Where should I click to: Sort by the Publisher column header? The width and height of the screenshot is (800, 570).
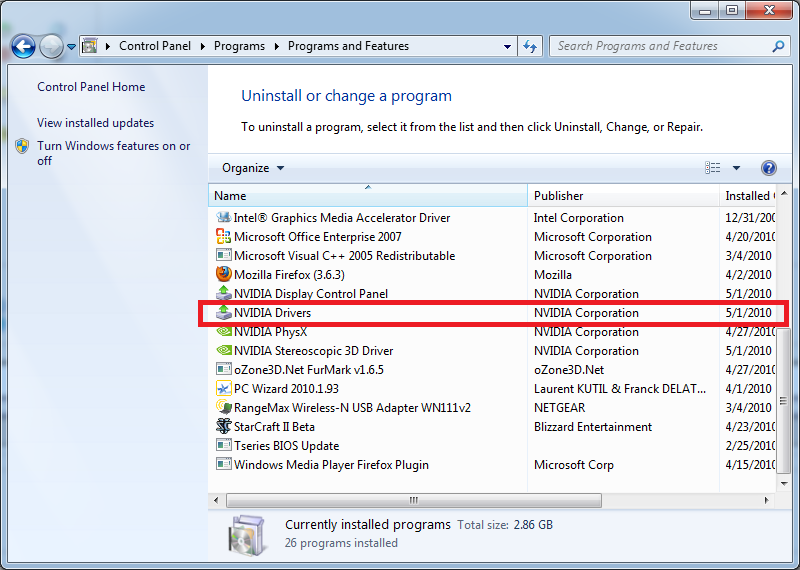tap(623, 195)
